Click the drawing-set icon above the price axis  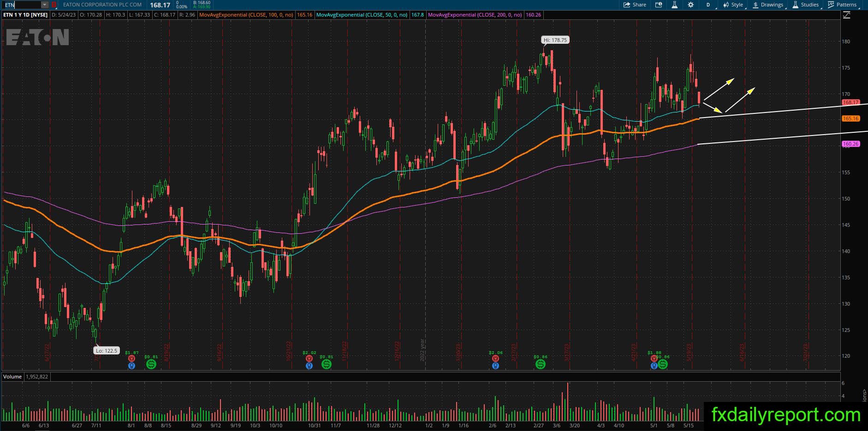(x=846, y=15)
